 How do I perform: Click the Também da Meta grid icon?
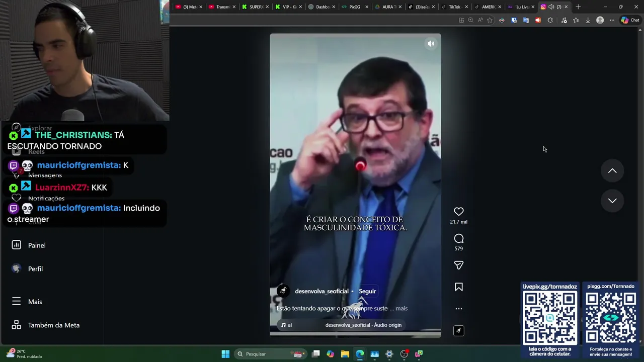[16, 325]
